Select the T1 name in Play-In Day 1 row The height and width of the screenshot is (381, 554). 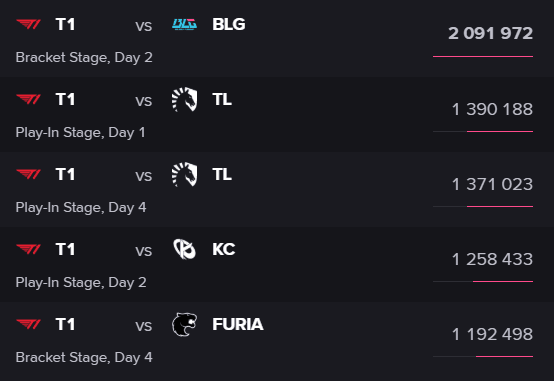click(65, 99)
